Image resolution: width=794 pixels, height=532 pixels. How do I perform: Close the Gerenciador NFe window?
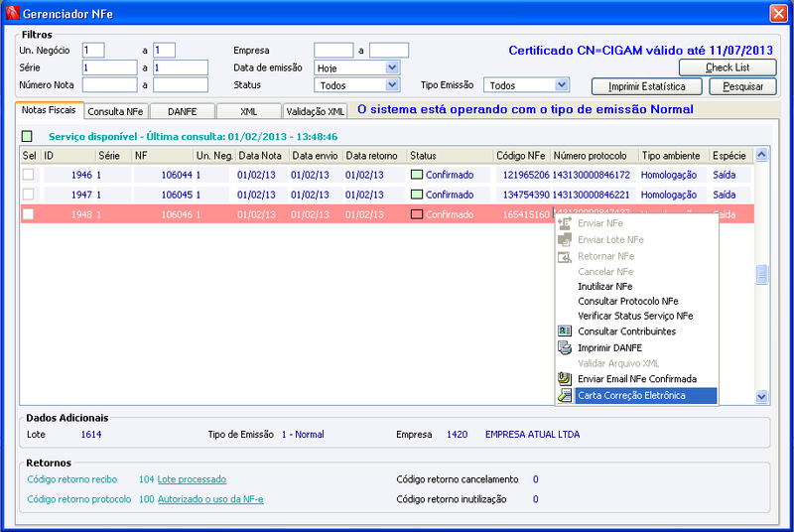778,13
